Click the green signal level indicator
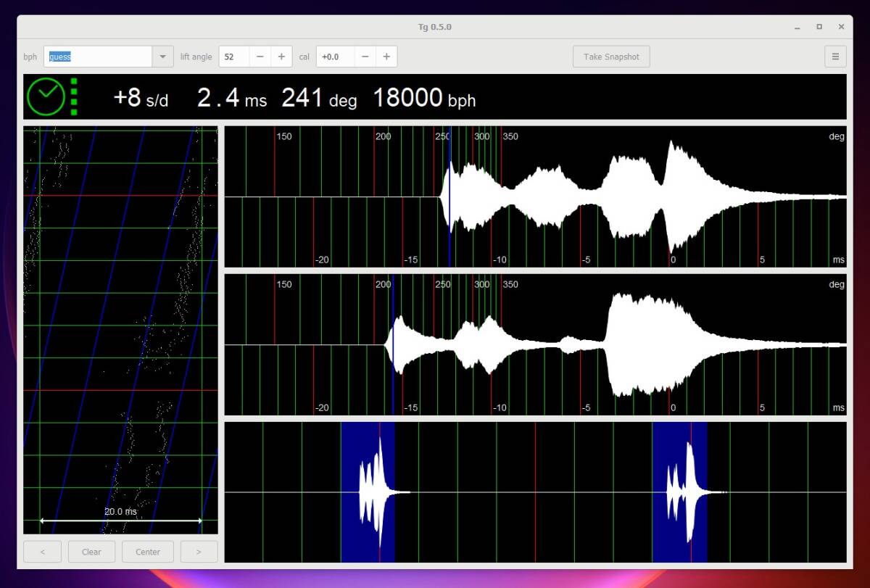Image resolution: width=870 pixels, height=588 pixels. [73, 97]
